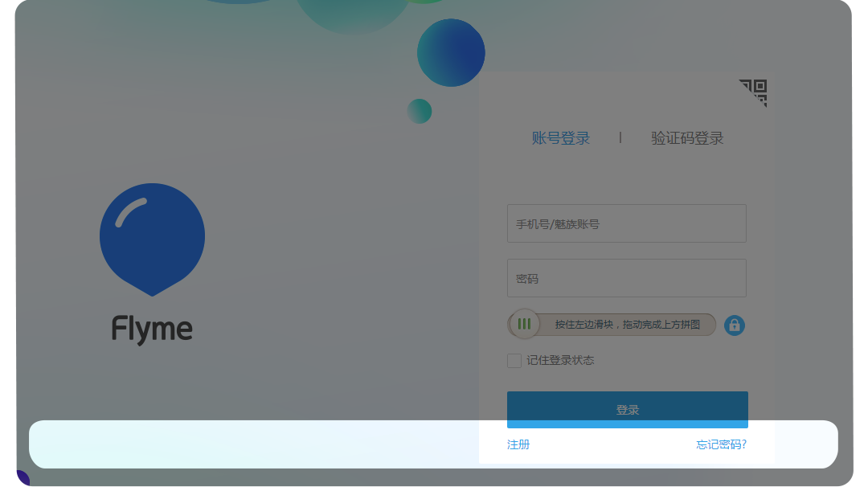Viewport: 868px width, 487px height.
Task: Click the blue lock captcha icon
Action: pos(735,325)
